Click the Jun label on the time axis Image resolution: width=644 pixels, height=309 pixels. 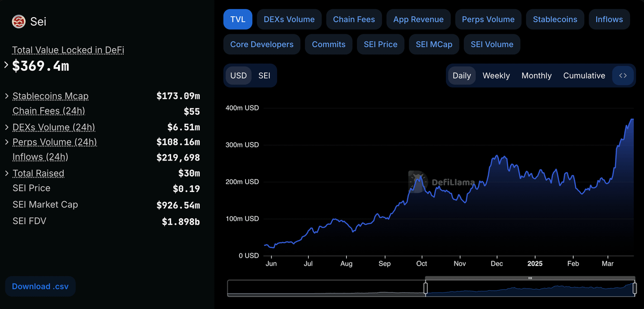coord(271,264)
